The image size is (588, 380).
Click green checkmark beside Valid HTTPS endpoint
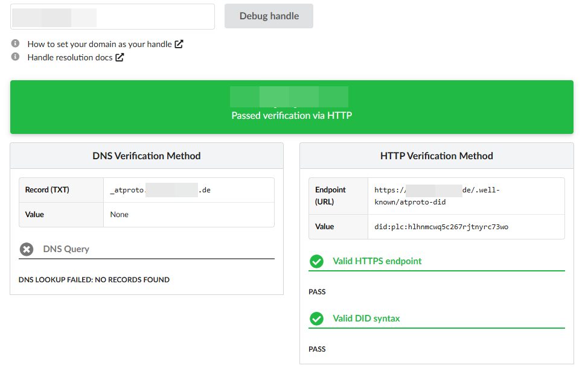[x=316, y=261]
